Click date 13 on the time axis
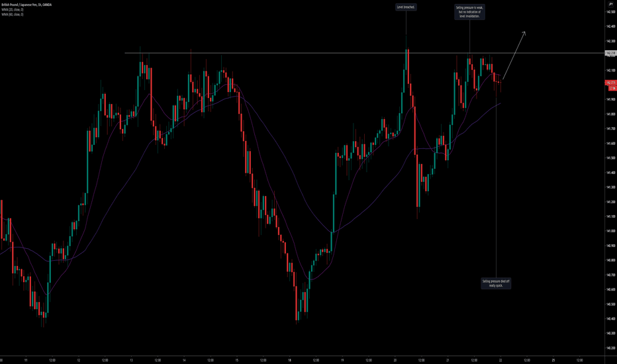 [x=131, y=360]
